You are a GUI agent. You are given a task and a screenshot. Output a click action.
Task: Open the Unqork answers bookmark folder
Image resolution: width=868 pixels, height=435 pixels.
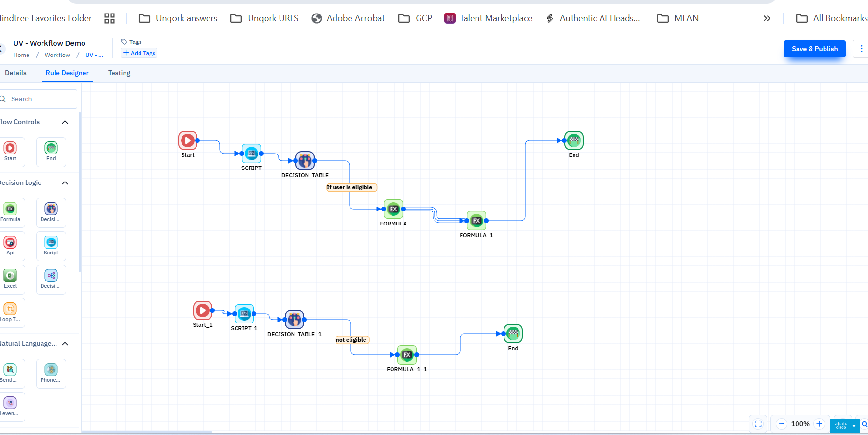point(178,18)
